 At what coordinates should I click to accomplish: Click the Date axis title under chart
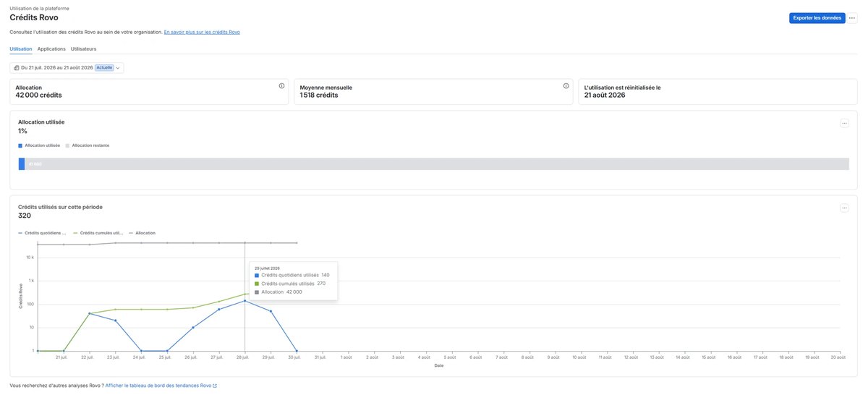point(439,365)
